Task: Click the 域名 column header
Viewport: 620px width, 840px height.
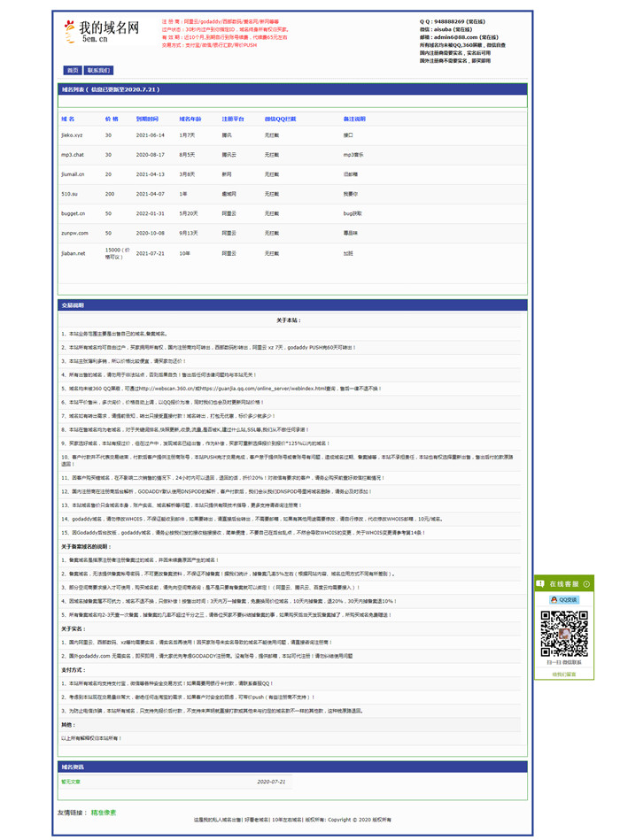Action: 68,118
